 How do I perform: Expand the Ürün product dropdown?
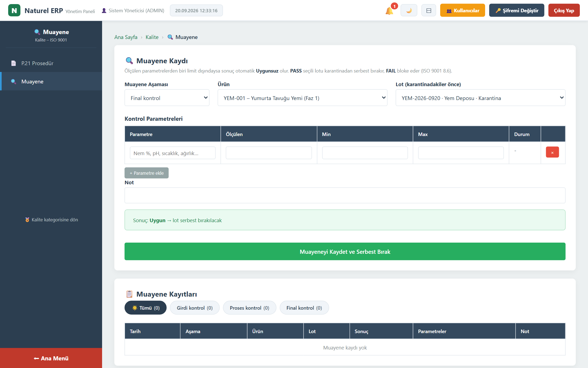coord(302,98)
